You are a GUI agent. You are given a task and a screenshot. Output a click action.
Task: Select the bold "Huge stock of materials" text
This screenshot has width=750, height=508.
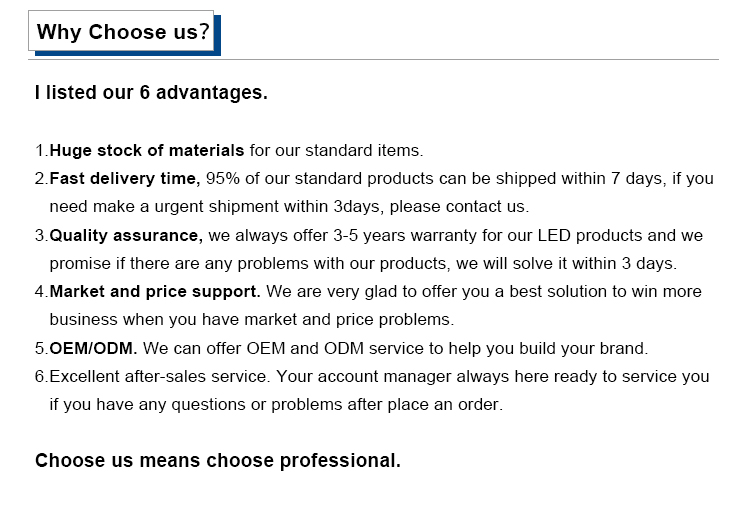coord(147,151)
